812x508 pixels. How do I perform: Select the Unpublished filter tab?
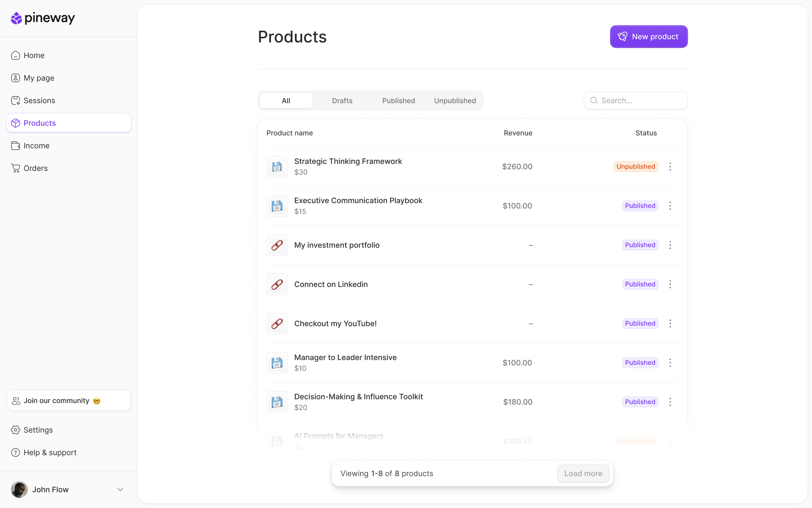click(x=455, y=101)
